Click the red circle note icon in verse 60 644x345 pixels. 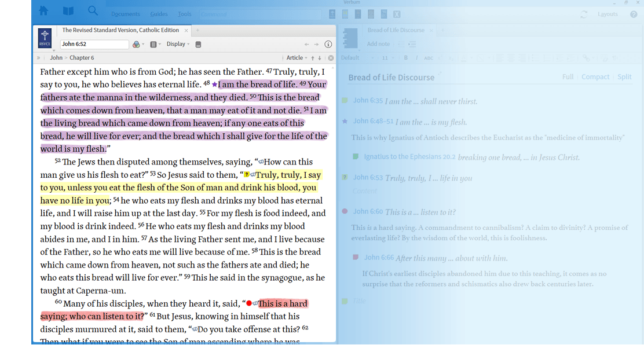click(248, 303)
